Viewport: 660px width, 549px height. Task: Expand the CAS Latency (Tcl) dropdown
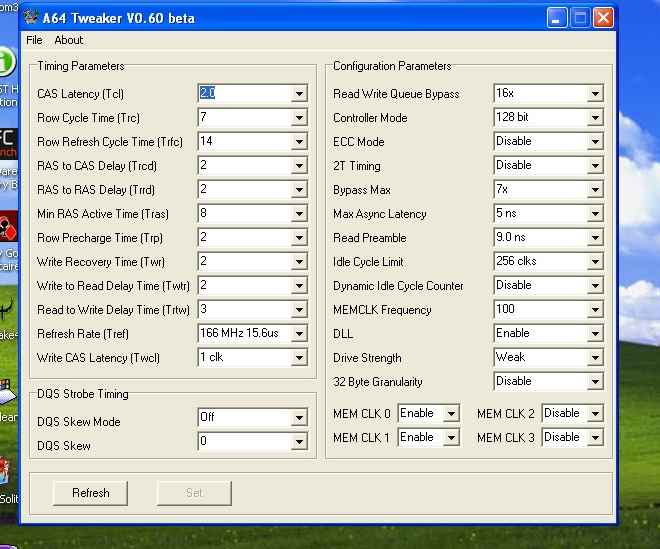click(x=299, y=94)
